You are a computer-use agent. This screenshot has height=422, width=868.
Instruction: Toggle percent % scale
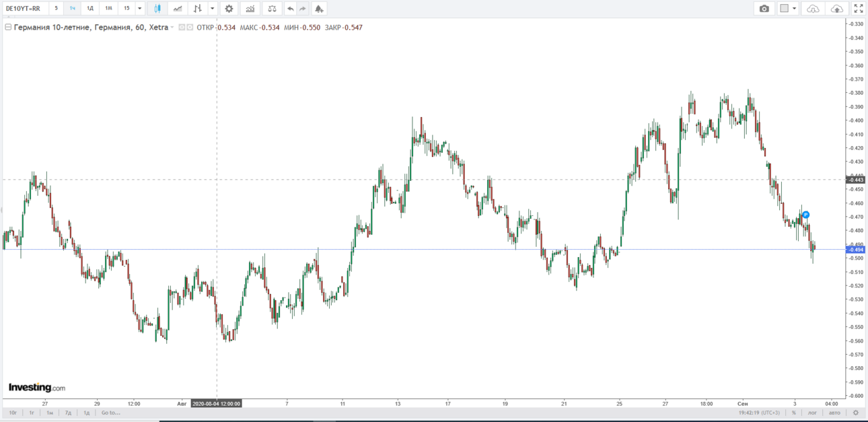pyautogui.click(x=794, y=413)
